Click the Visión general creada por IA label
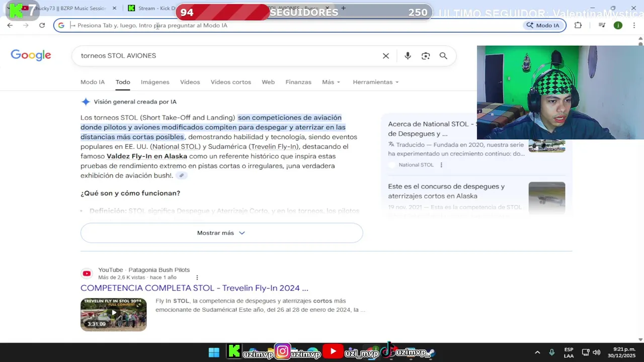The width and height of the screenshot is (644, 362). (135, 102)
